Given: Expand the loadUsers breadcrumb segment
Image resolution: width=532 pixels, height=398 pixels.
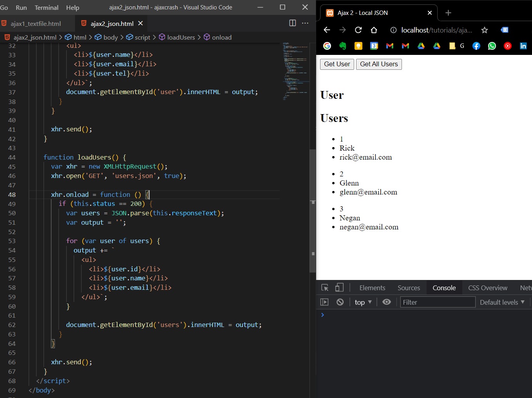Looking at the screenshot, I should click(x=177, y=37).
